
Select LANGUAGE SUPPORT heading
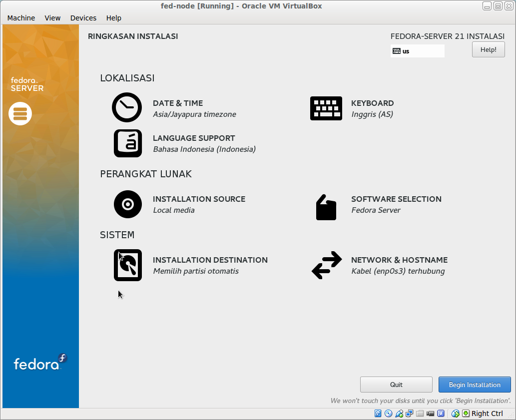[x=194, y=138]
